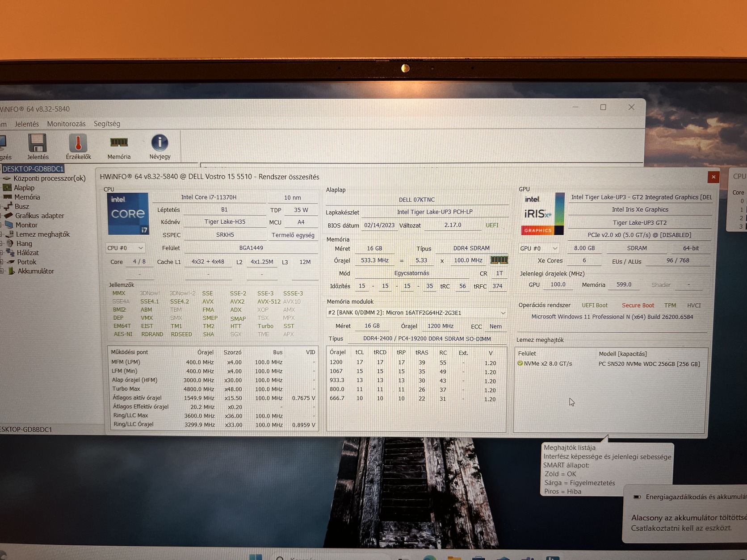The image size is (747, 560).
Task: Click the motherboard icon beside Alaplap
Action: click(8, 188)
